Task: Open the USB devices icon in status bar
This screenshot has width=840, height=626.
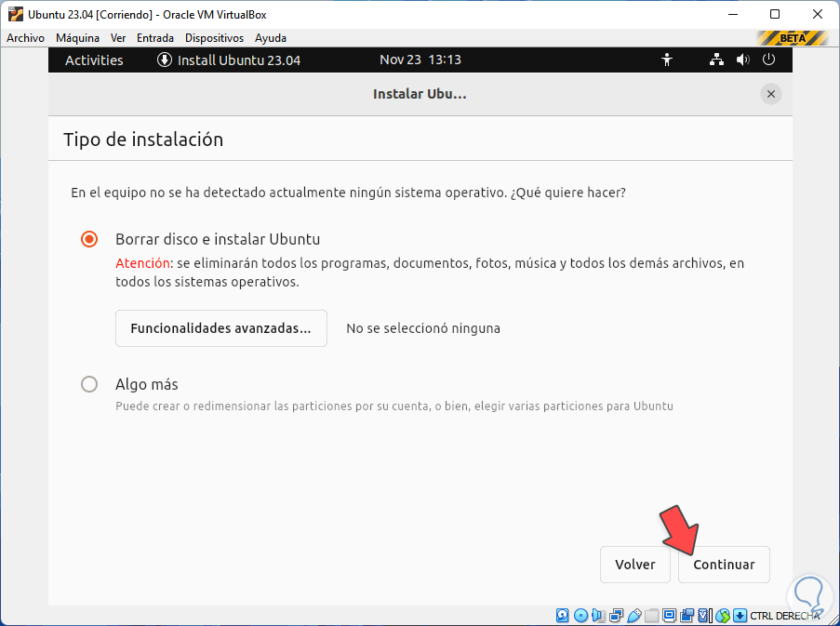Action: [634, 616]
